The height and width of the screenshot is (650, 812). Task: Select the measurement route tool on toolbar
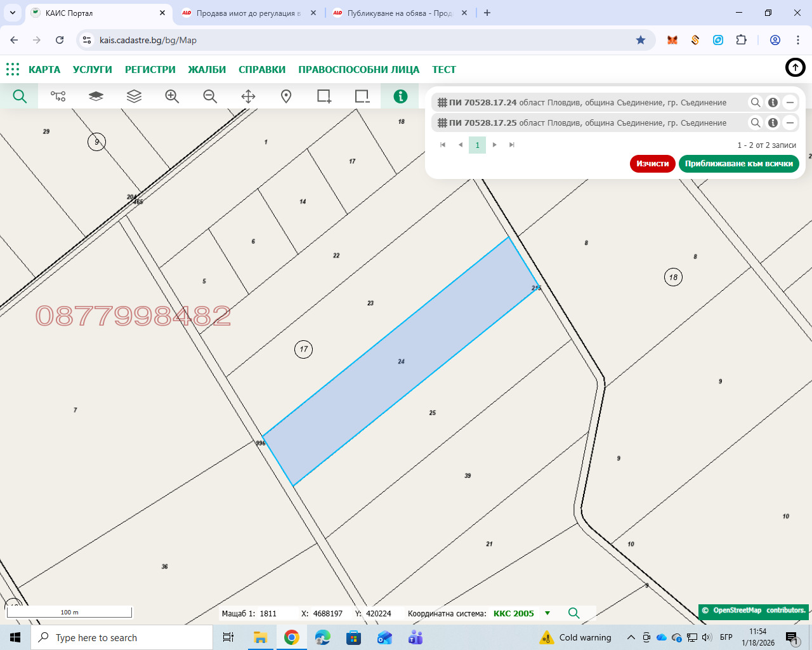pos(58,96)
